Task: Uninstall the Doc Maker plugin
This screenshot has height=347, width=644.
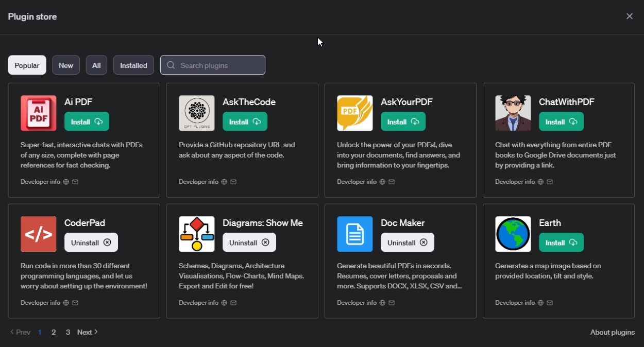Action: 407,242
